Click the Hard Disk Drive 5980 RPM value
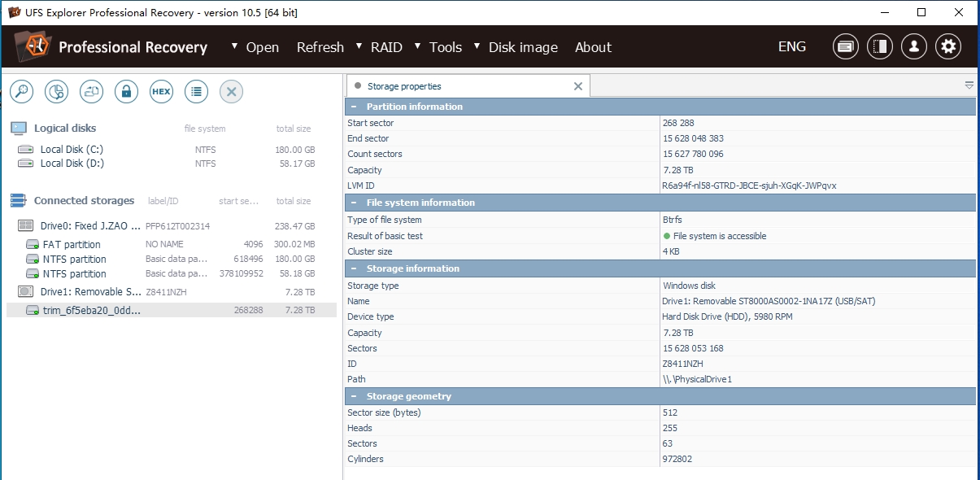980x480 pixels. coord(726,316)
